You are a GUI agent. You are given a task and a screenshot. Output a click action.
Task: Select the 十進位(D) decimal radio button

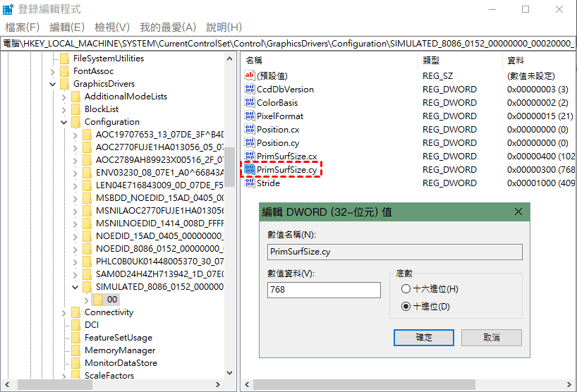click(406, 306)
